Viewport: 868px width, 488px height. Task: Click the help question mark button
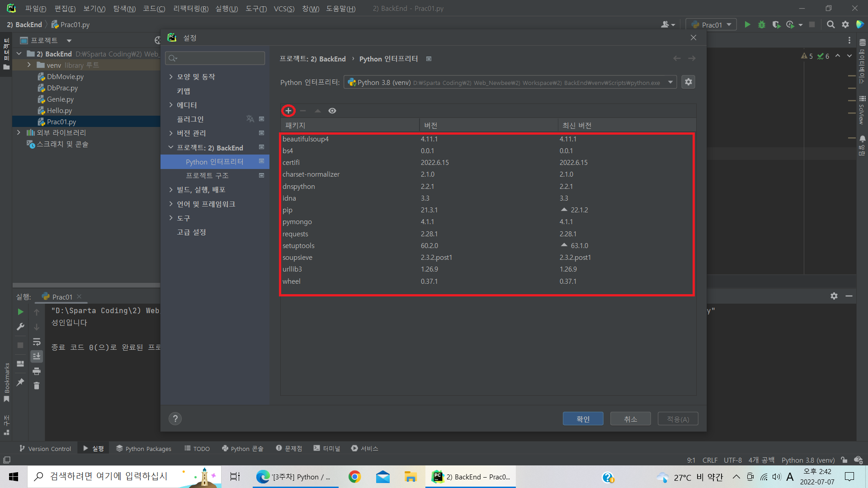point(175,419)
